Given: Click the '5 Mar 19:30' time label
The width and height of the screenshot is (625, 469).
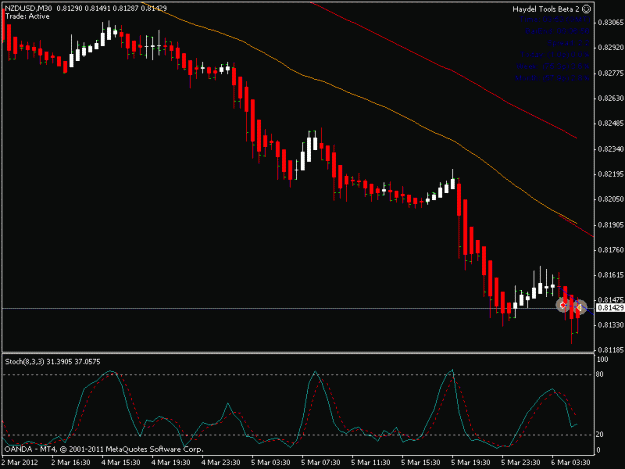Looking at the screenshot, I should (470, 463).
